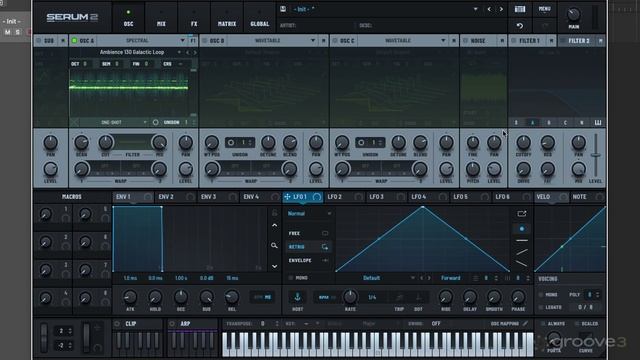Click the LFO DOT dotted-note icon

pos(418,298)
